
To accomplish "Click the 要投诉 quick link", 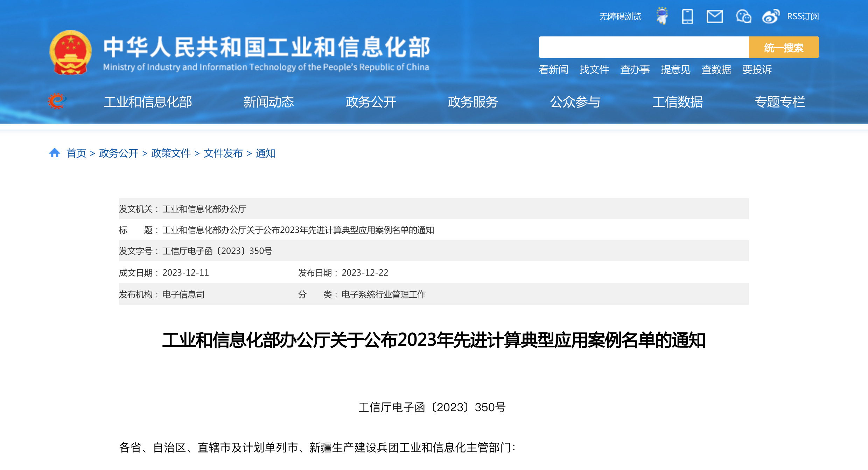I will point(757,70).
